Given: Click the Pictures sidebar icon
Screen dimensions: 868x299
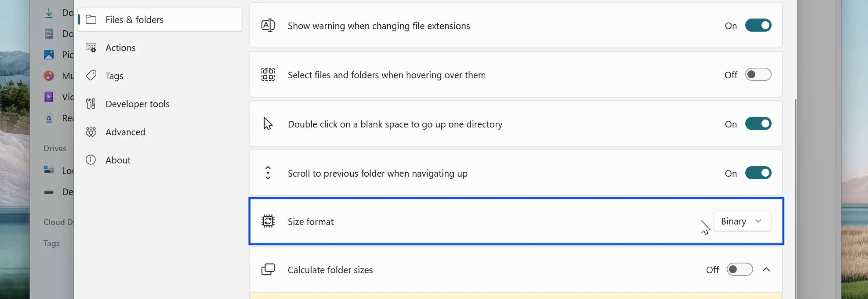Looking at the screenshot, I should pyautogui.click(x=49, y=55).
